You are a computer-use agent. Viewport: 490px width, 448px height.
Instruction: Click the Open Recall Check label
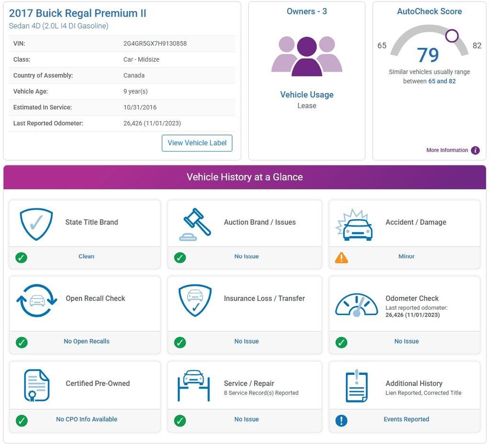click(95, 298)
